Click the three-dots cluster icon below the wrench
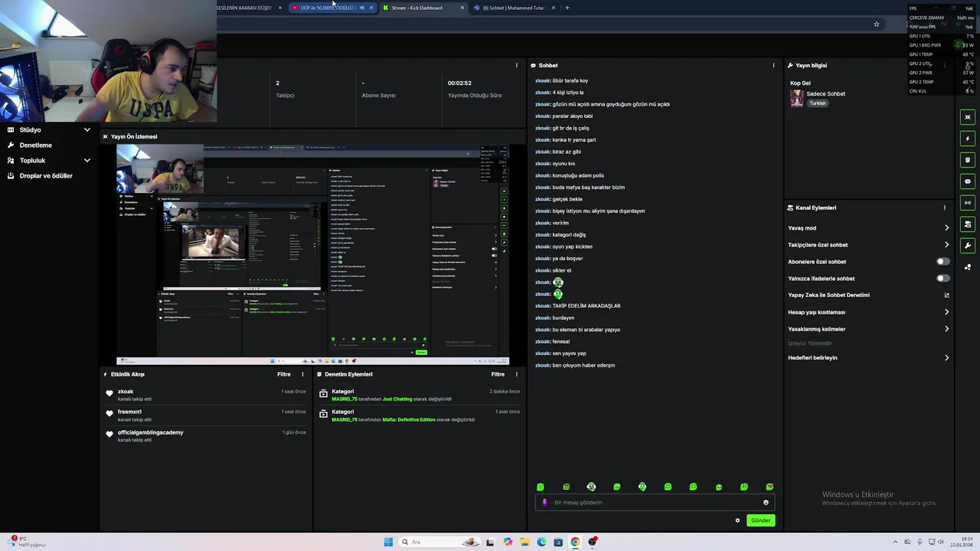980x551 pixels. [x=968, y=267]
